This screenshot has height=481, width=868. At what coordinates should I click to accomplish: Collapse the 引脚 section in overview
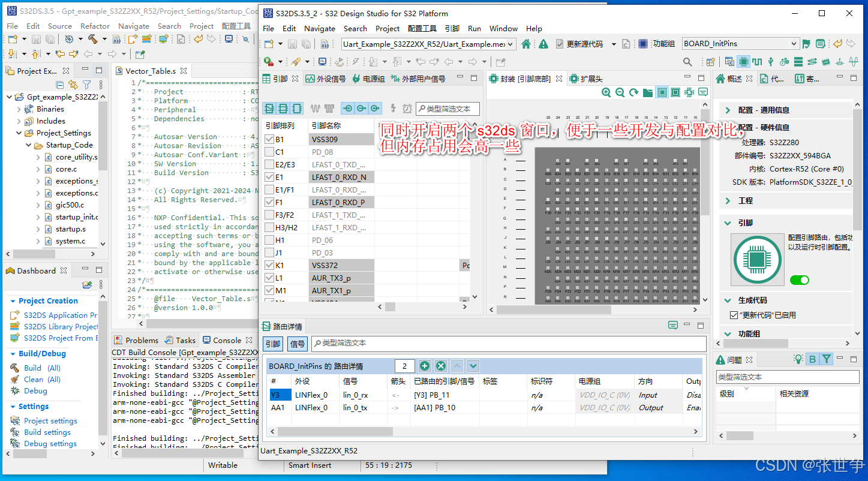click(x=728, y=223)
